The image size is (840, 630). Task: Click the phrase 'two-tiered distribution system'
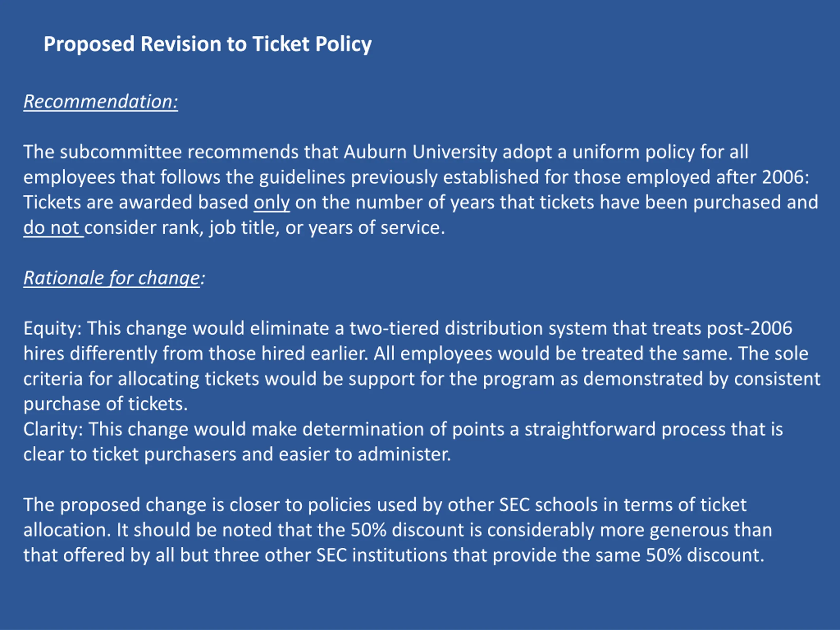pyautogui.click(x=478, y=328)
